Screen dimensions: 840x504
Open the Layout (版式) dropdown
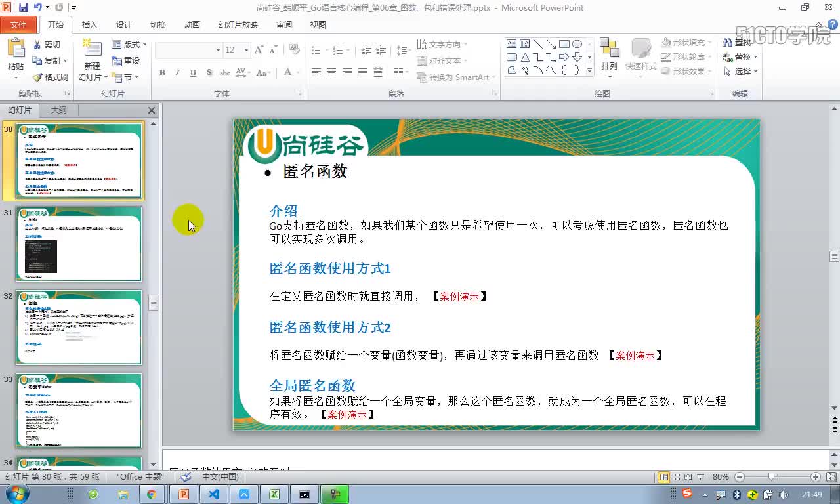pos(129,45)
